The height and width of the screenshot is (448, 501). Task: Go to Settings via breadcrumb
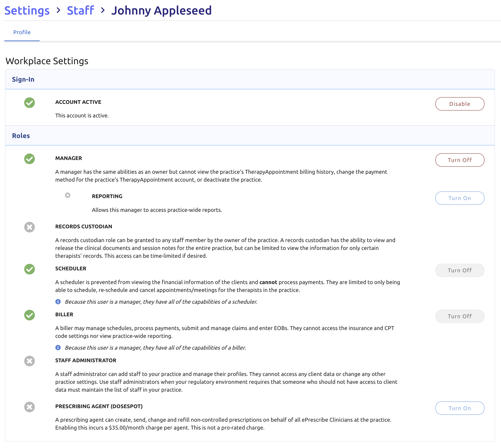(x=27, y=10)
